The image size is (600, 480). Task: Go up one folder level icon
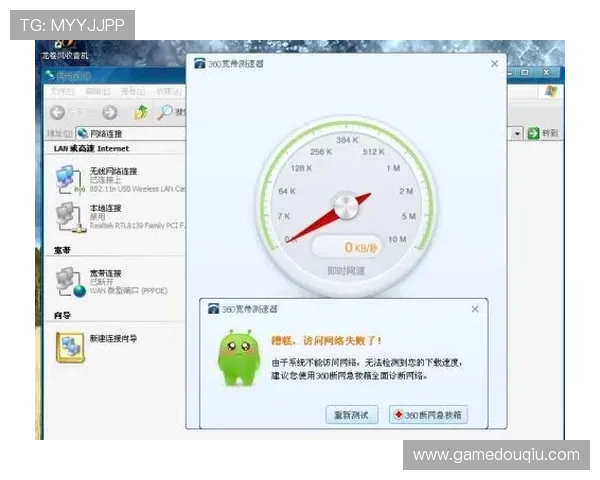click(x=141, y=112)
